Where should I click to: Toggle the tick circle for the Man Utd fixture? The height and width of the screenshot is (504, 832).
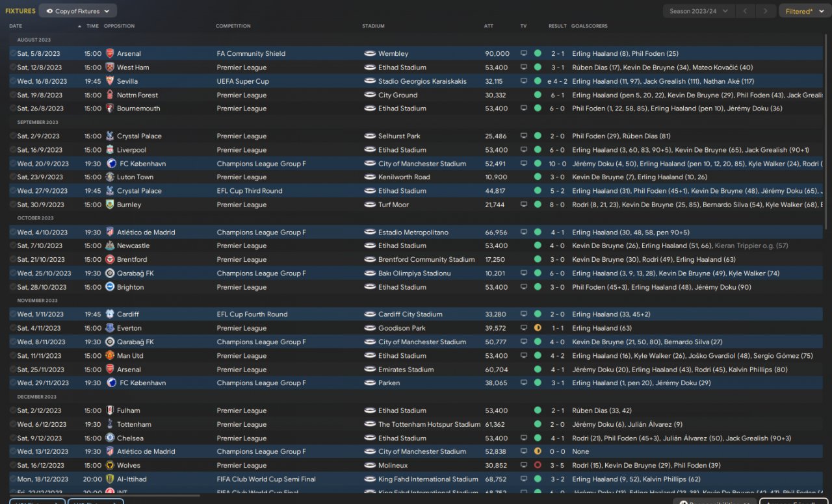(13, 356)
